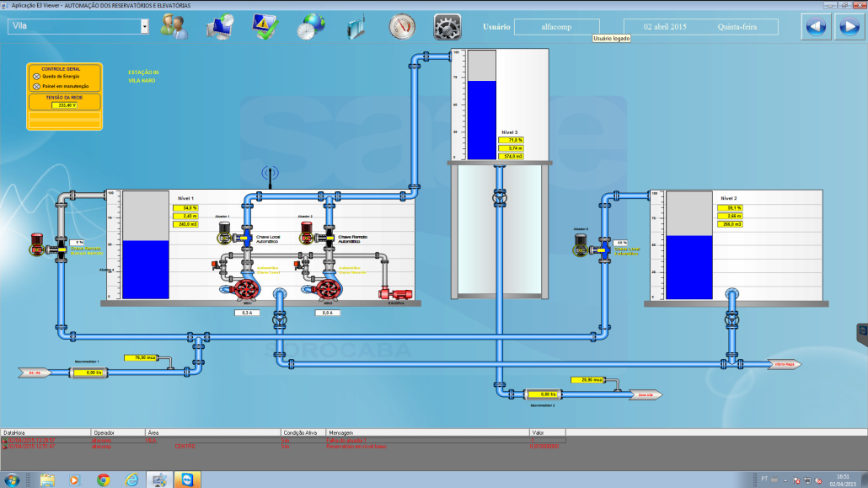This screenshot has width=868, height=488.
Task: Open the users icon in top toolbar
Action: (174, 27)
